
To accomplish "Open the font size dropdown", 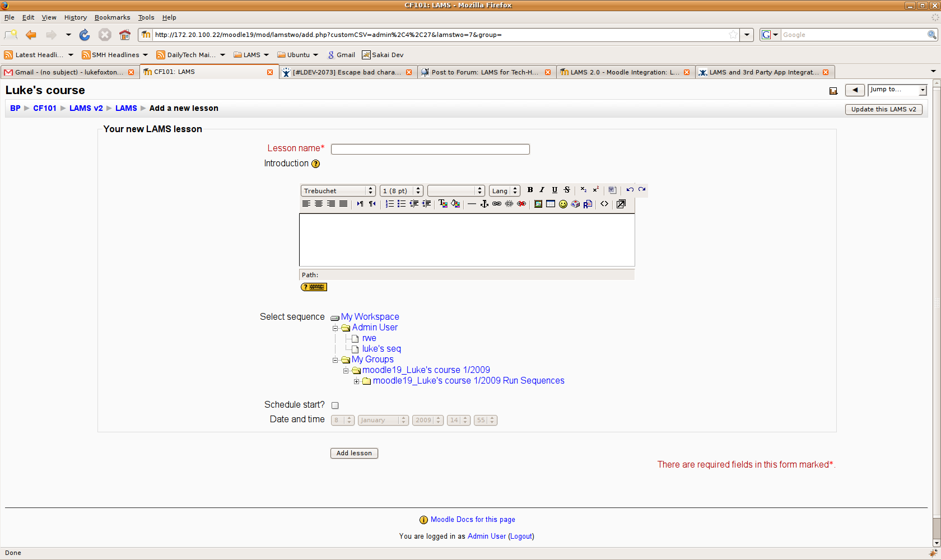I will pos(401,191).
